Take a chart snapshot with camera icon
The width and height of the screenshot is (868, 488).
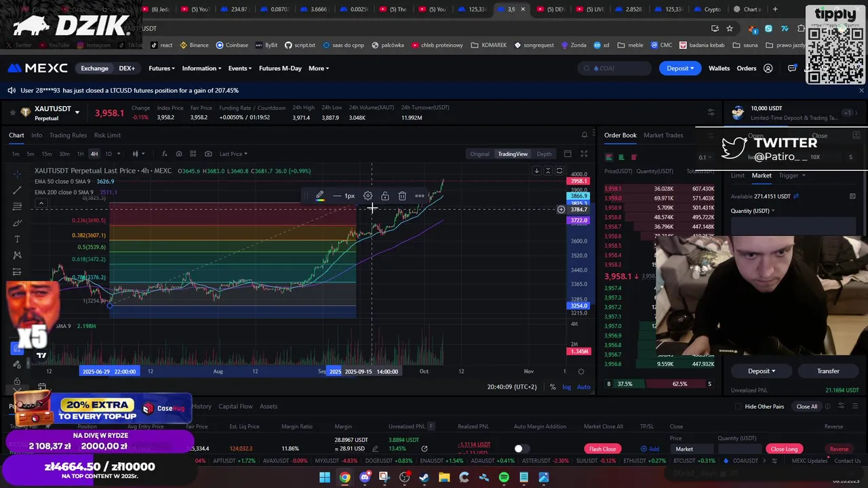tap(208, 154)
